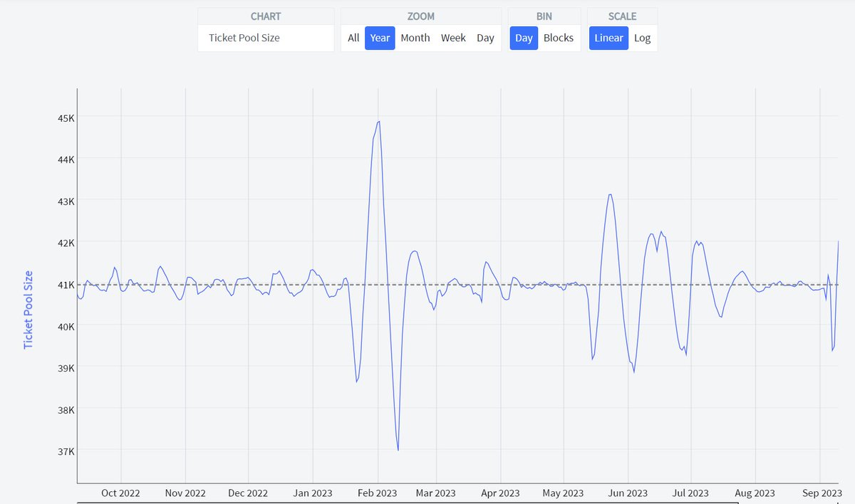
Task: Click the 42K y-axis label
Action: (66, 243)
